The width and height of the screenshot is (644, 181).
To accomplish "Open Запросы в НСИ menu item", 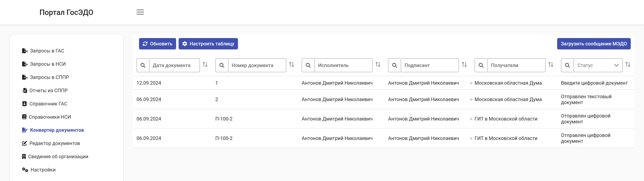I will 48,64.
